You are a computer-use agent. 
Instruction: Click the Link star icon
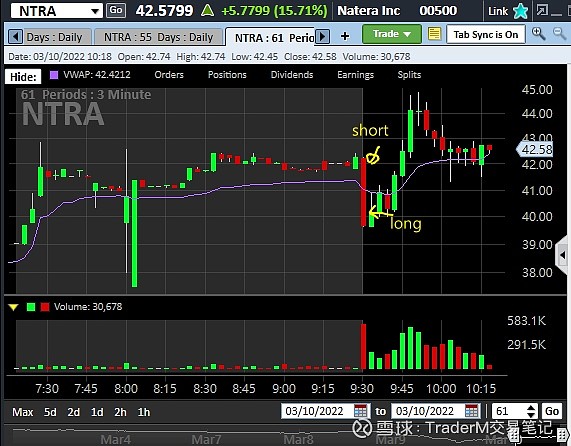pyautogui.click(x=521, y=11)
